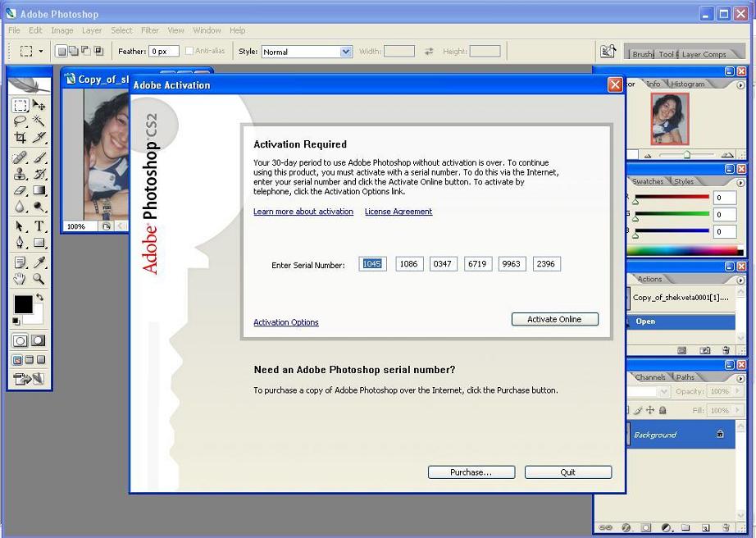756x538 pixels.
Task: Open Actions panel flyout menu arrow
Action: coord(740,280)
